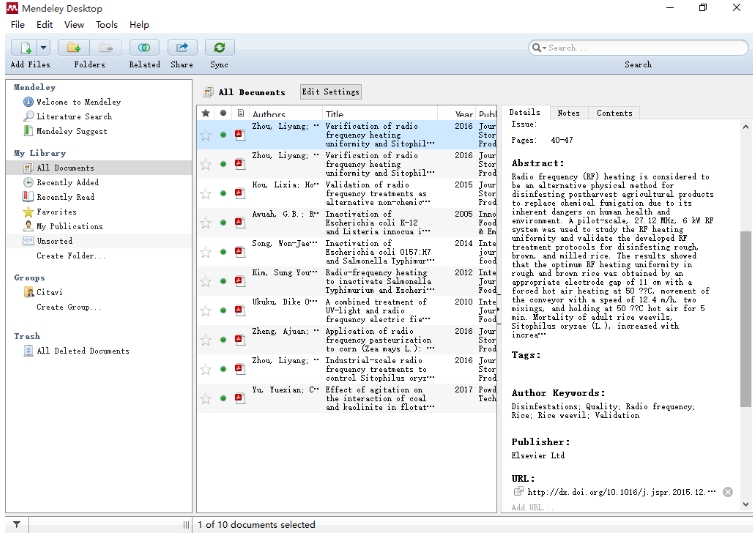Toggle favorite star for Hou, Lixia row

click(206, 194)
